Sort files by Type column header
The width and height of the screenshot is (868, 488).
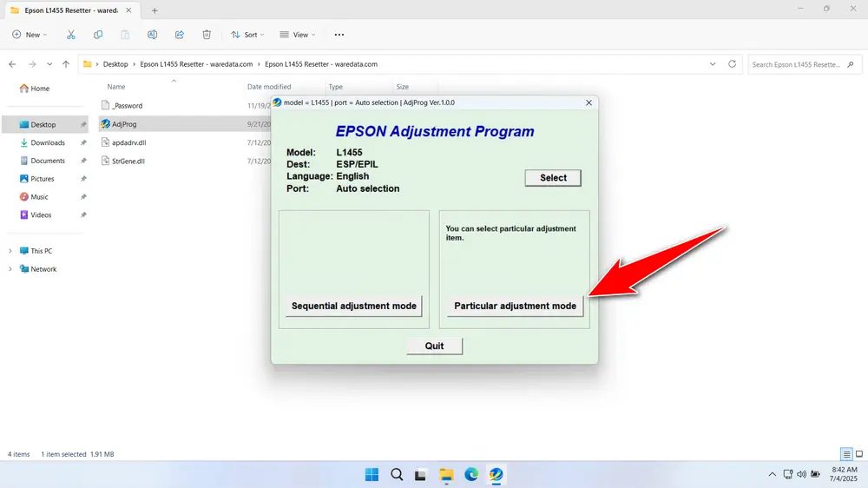pyautogui.click(x=335, y=87)
